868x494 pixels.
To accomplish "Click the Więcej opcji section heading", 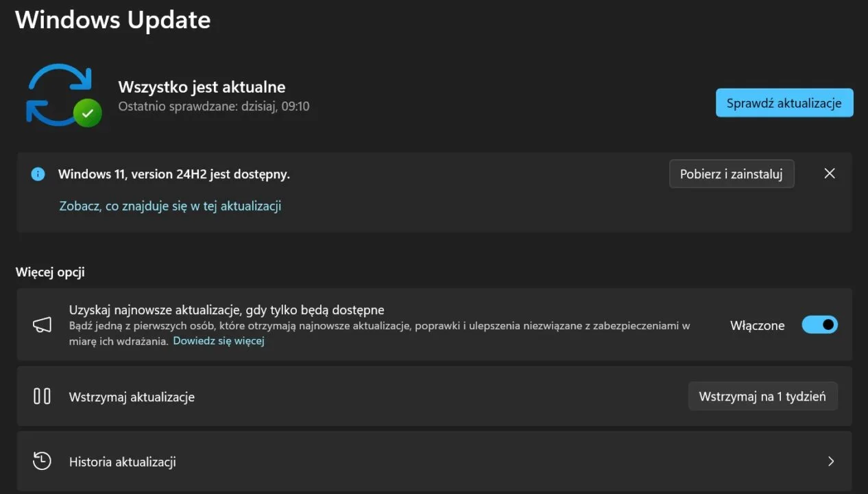I will (50, 272).
